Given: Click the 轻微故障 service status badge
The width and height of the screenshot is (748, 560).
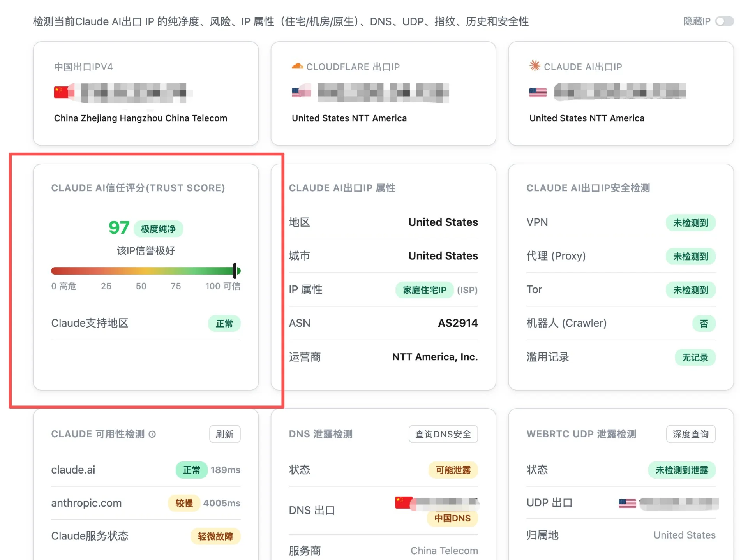Looking at the screenshot, I should point(215,536).
